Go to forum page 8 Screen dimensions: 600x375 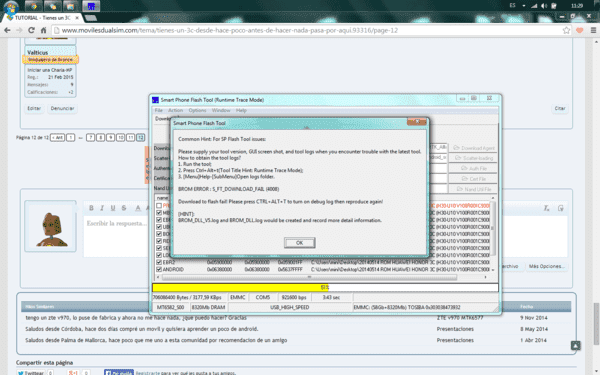tap(100, 137)
